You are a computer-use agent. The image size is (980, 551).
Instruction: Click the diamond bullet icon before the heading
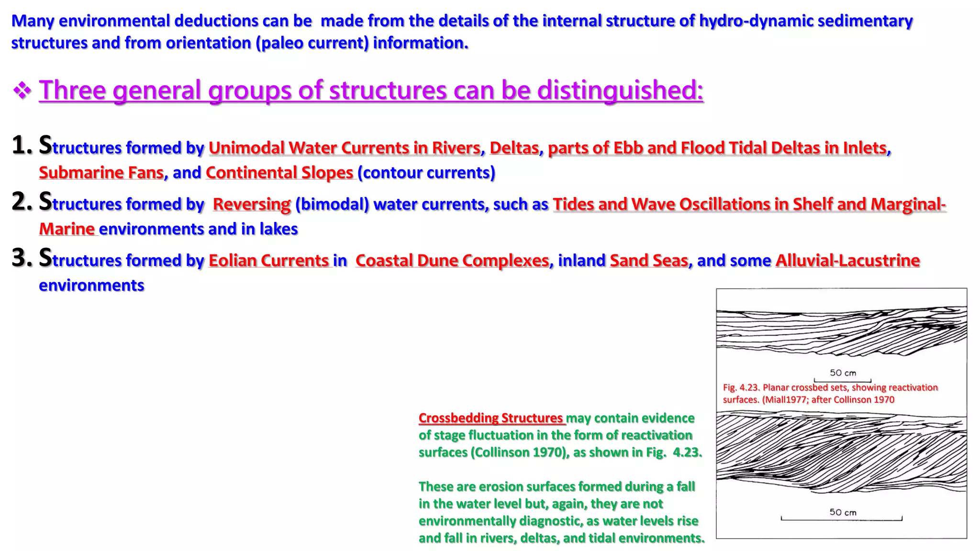(x=22, y=90)
